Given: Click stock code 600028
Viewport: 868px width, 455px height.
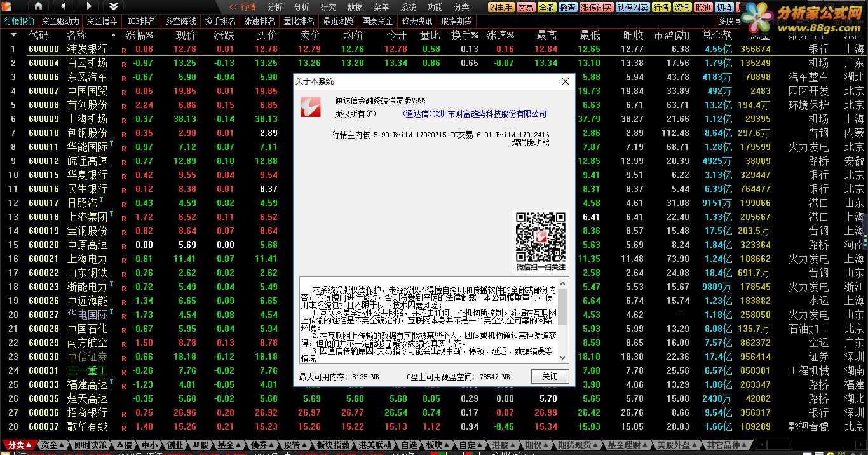Looking at the screenshot, I should [x=44, y=329].
